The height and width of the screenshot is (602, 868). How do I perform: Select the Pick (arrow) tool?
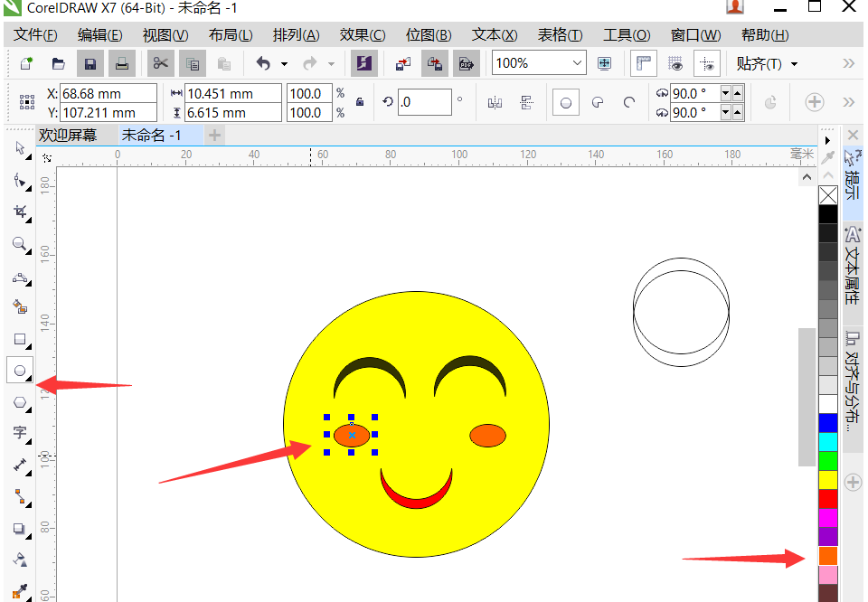(x=20, y=149)
